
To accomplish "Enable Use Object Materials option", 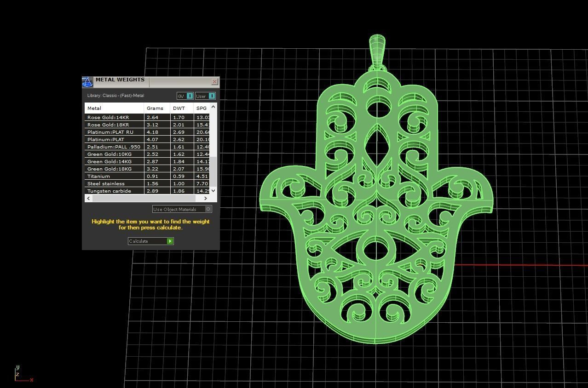I will point(208,209).
